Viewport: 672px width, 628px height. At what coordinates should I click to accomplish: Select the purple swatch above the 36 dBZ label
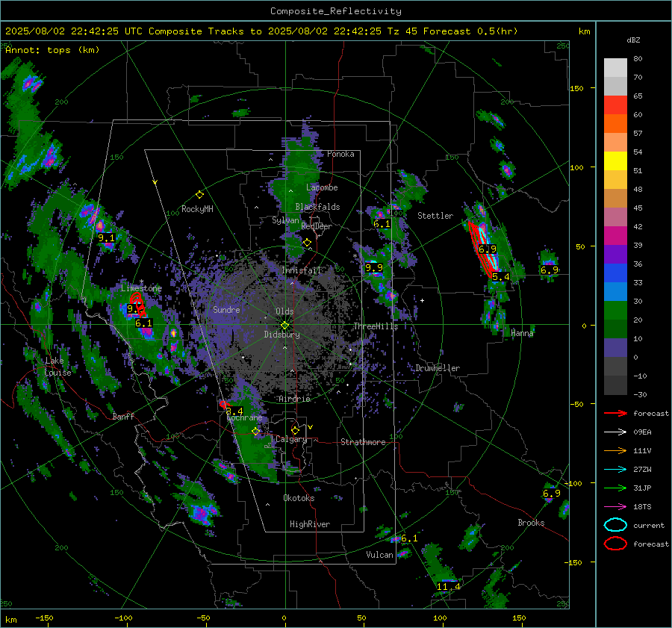click(615, 255)
